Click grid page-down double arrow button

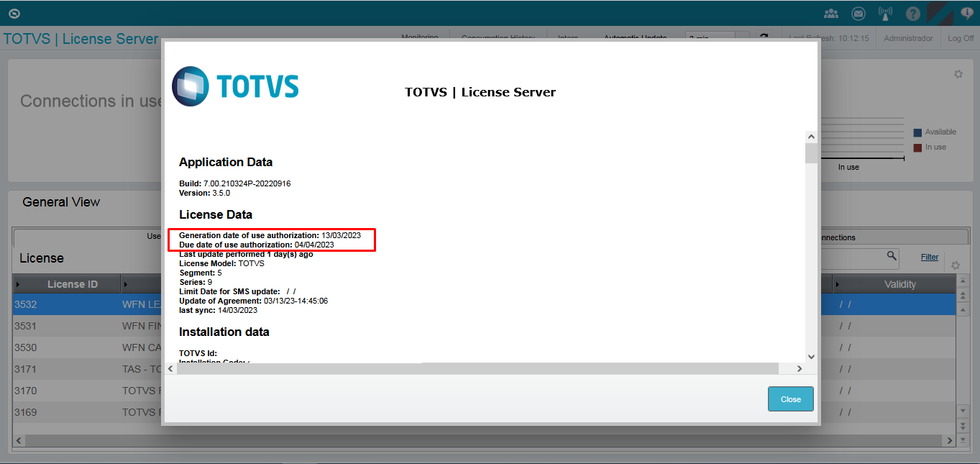pos(963,425)
